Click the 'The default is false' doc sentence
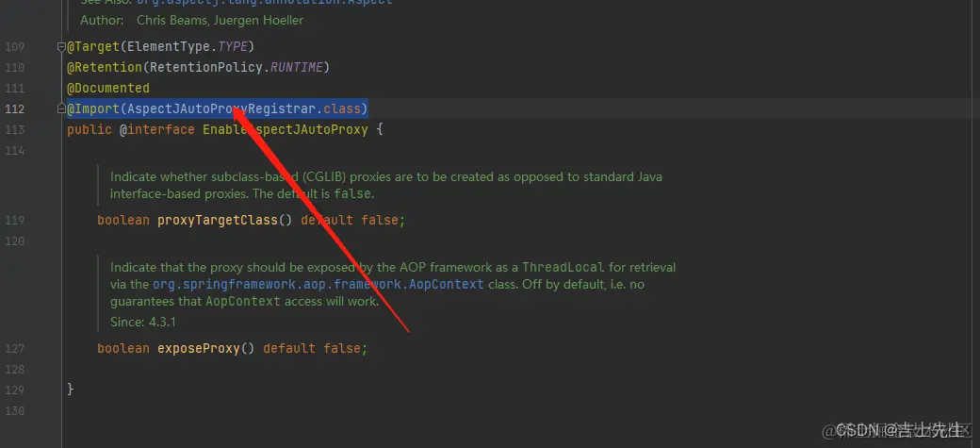The image size is (980, 448). click(312, 194)
